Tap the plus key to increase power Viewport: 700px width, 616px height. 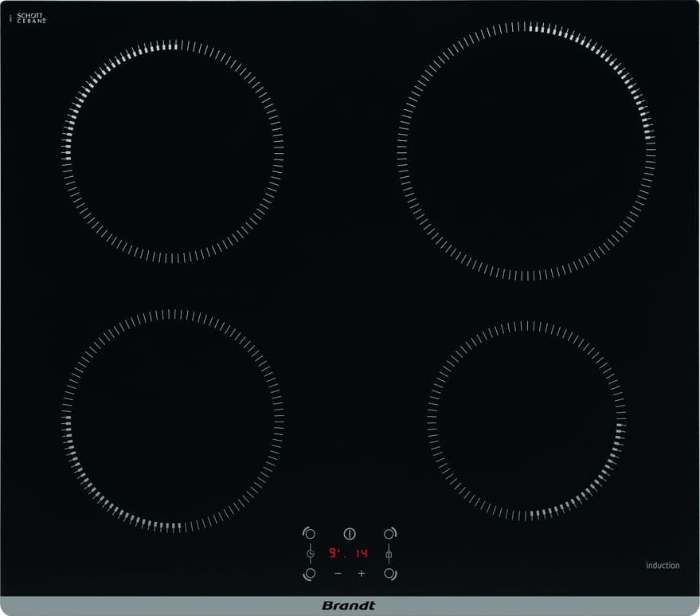pyautogui.click(x=362, y=573)
